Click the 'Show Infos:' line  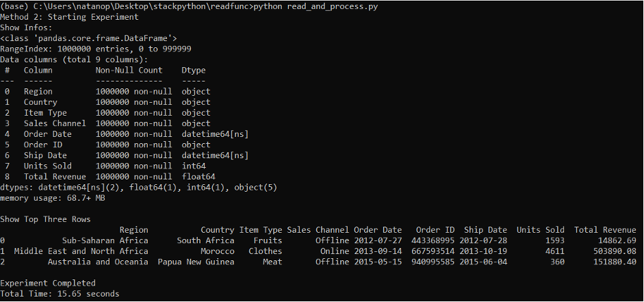pyautogui.click(x=26, y=28)
